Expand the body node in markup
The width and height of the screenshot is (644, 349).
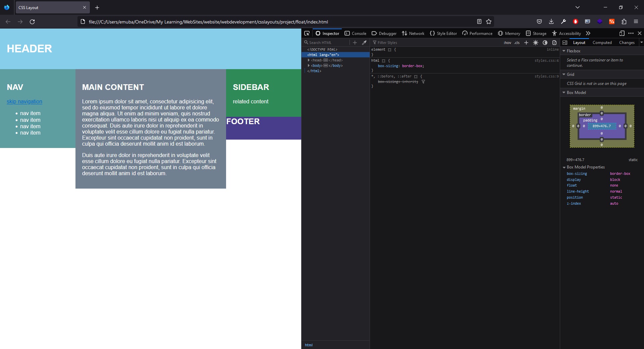[309, 66]
